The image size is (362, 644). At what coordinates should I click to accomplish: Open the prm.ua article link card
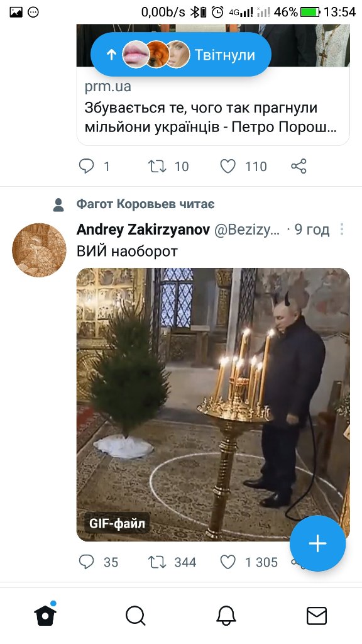(213, 108)
